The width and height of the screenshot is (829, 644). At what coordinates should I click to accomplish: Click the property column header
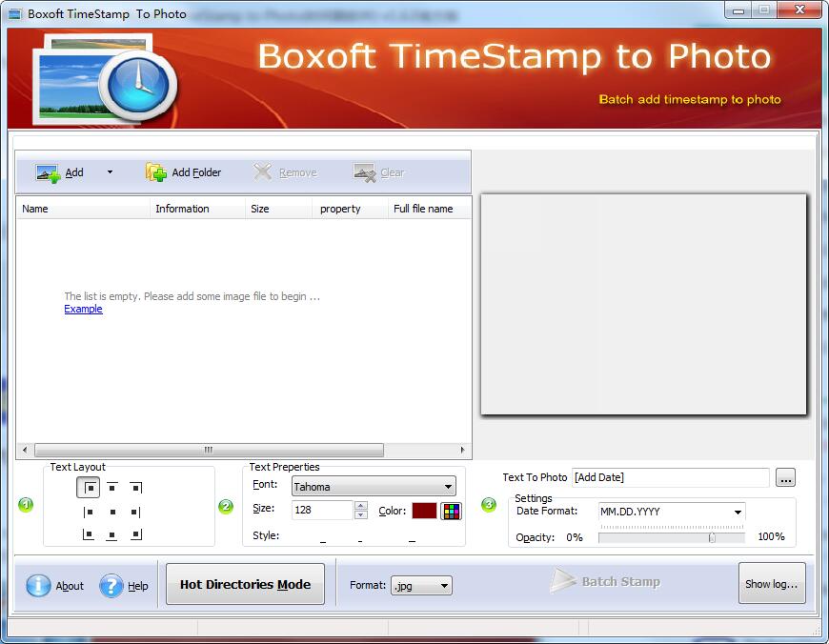[x=350, y=209]
